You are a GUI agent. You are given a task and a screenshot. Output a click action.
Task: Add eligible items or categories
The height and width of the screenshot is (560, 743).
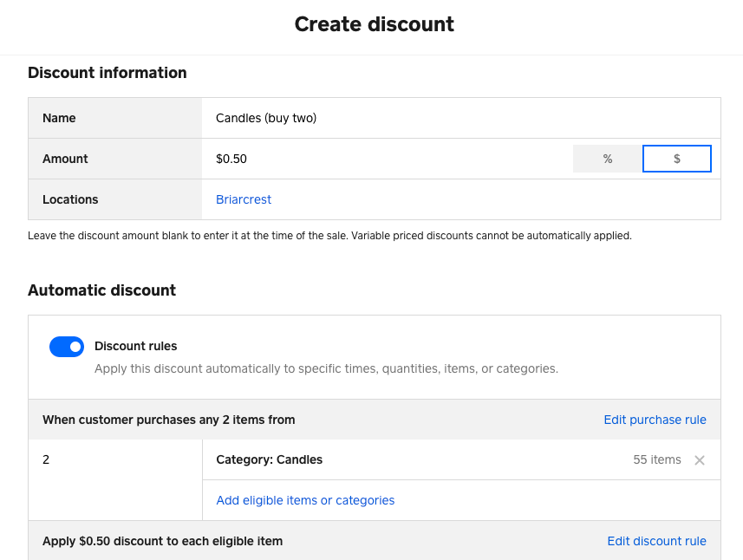pos(305,500)
